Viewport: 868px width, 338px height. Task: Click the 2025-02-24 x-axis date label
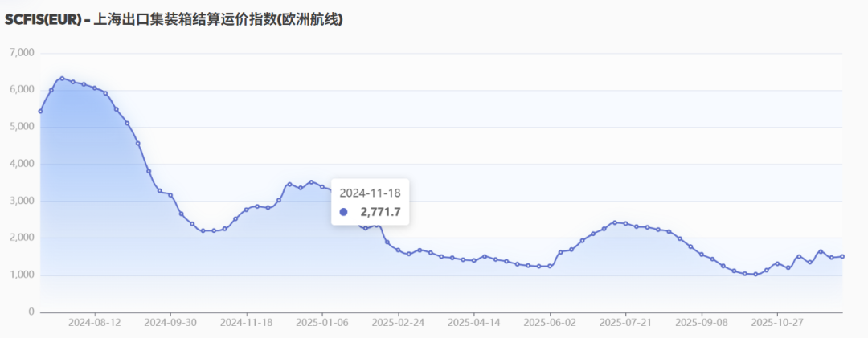[398, 322]
